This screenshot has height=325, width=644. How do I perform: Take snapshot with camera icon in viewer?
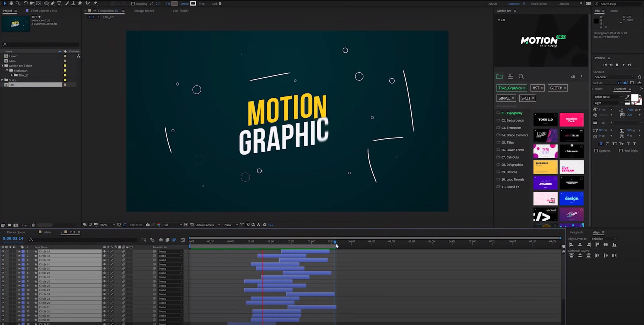[148, 225]
